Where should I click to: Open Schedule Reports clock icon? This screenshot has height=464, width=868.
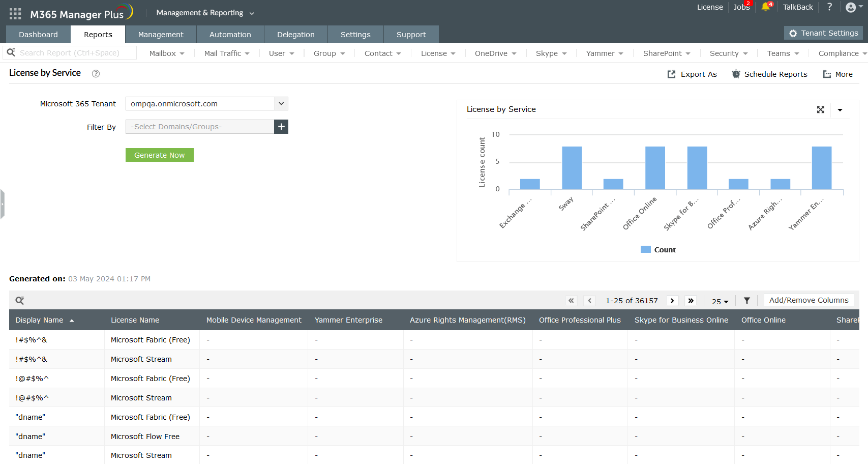coord(736,74)
